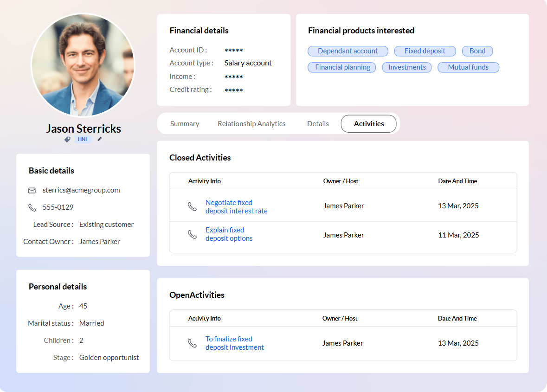Open the Relationship Analytics tab
The height and width of the screenshot is (392, 547).
tap(251, 123)
